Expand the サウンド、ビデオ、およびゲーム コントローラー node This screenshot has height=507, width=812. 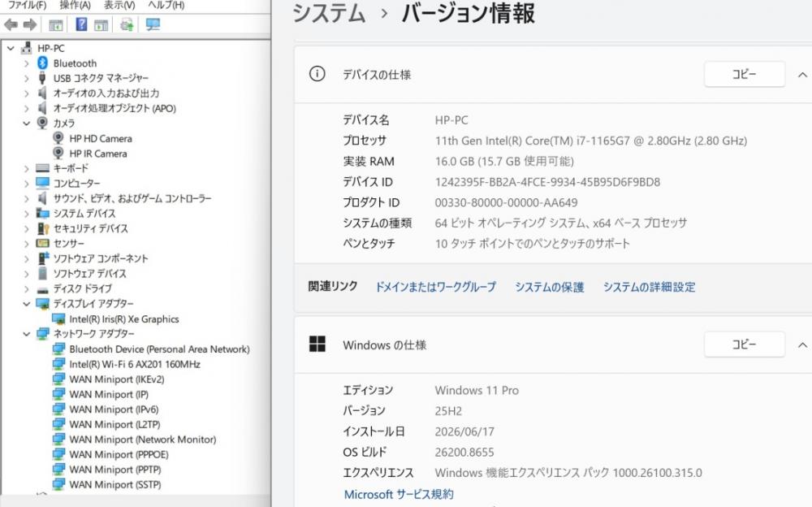coord(26,198)
